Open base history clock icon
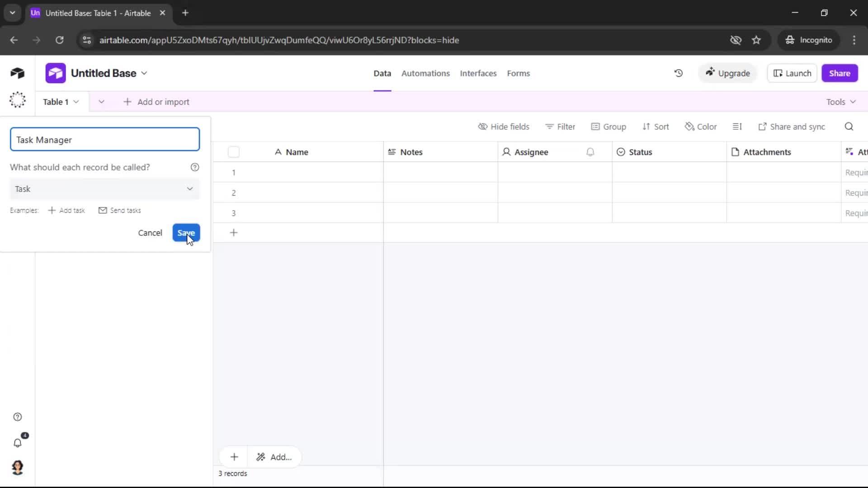 point(678,73)
